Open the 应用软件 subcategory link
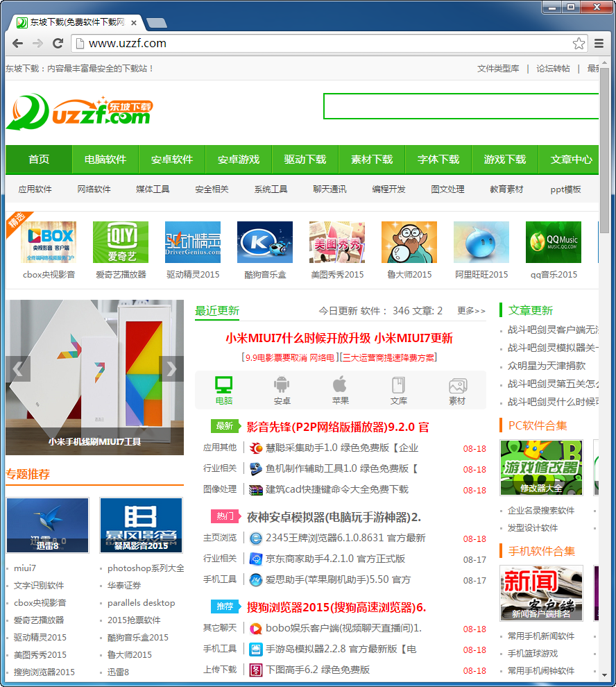 click(35, 189)
